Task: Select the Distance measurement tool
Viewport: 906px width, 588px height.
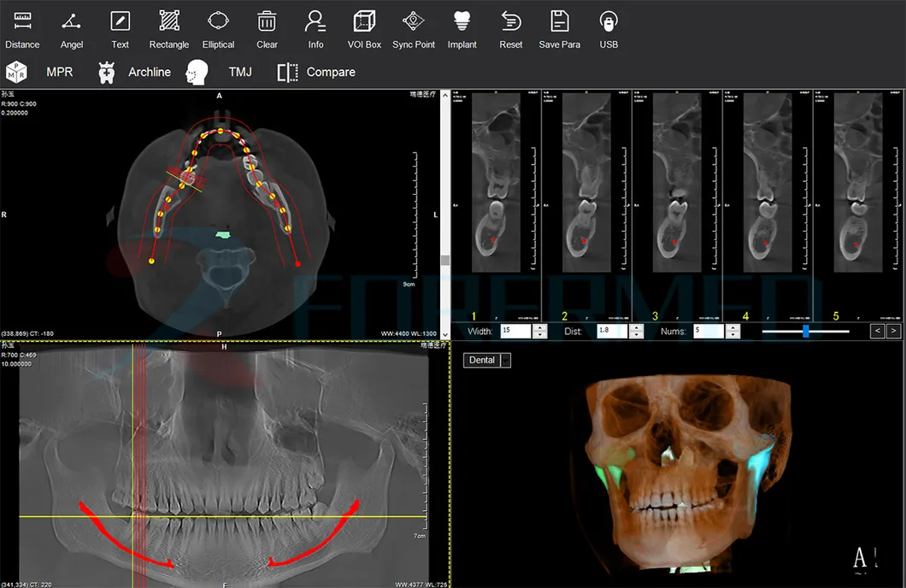Action: (22, 26)
